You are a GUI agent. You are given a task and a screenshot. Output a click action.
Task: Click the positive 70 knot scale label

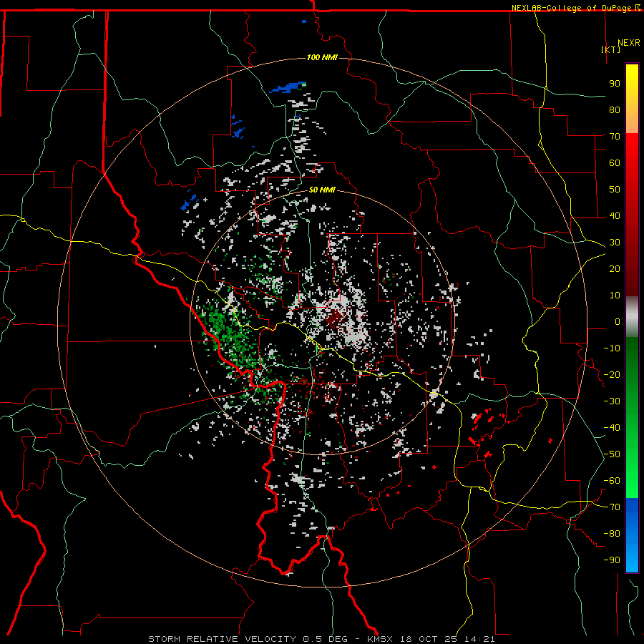coord(615,137)
